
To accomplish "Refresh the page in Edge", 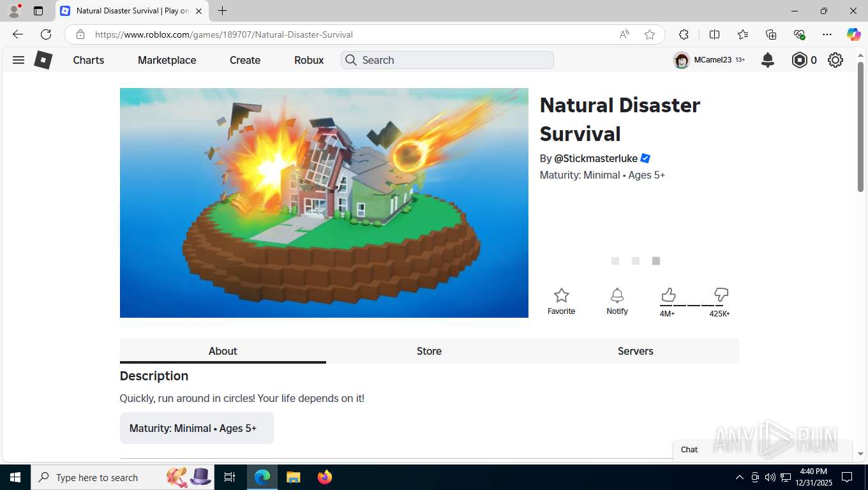I will 46,34.
